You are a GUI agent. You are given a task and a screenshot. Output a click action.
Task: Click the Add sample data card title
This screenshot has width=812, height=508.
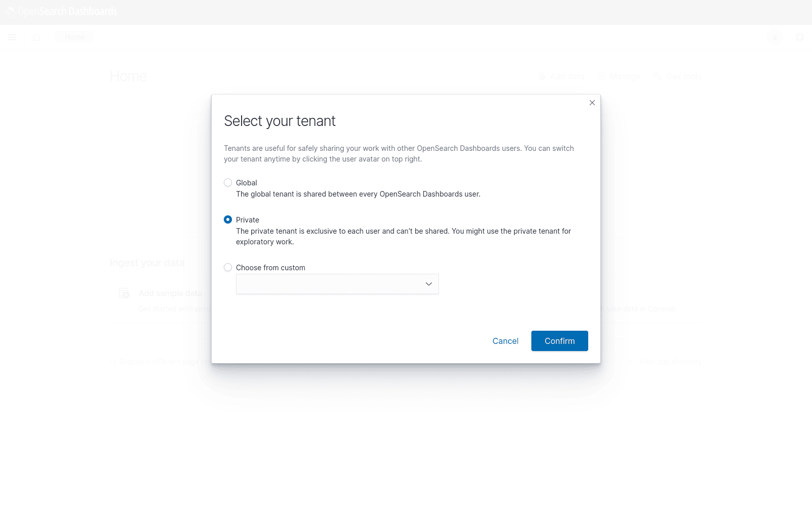[x=170, y=293]
